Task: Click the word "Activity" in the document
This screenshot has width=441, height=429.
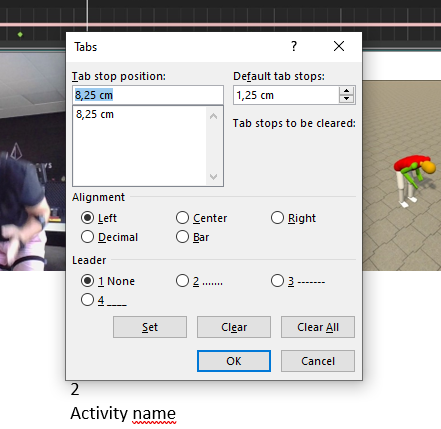Action: click(x=100, y=414)
